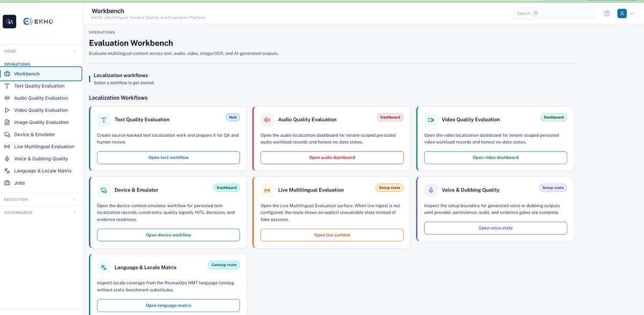The image size is (644, 315).
Task: Select Workbench in the sidebar menu
Action: [x=41, y=74]
